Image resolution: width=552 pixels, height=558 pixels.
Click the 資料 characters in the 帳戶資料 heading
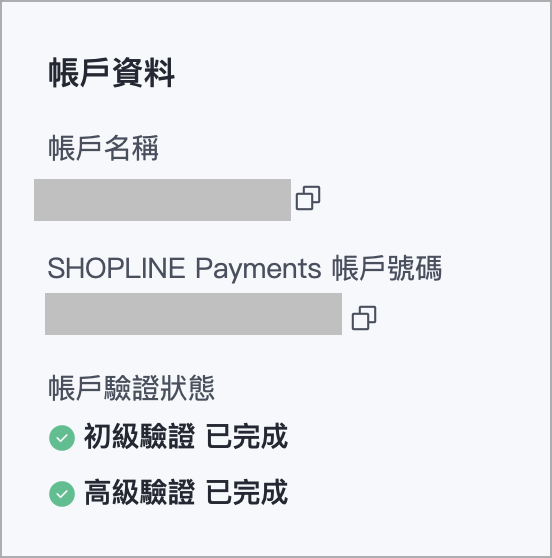coord(143,73)
